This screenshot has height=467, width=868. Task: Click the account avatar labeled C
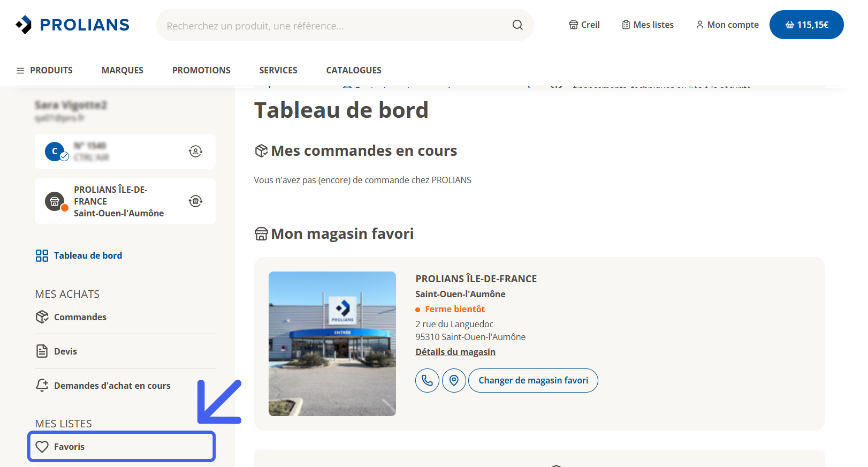pos(55,152)
